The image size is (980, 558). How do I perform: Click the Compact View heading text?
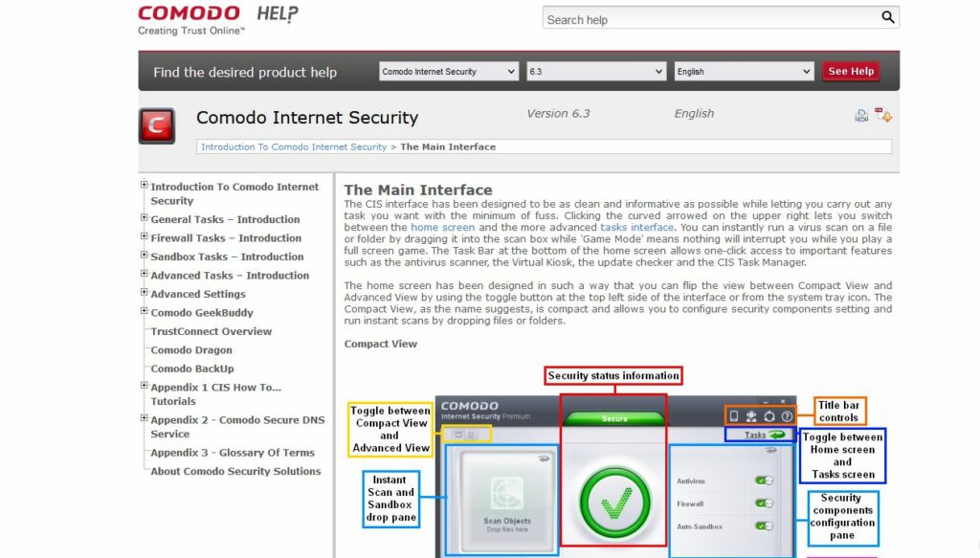pyautogui.click(x=380, y=344)
